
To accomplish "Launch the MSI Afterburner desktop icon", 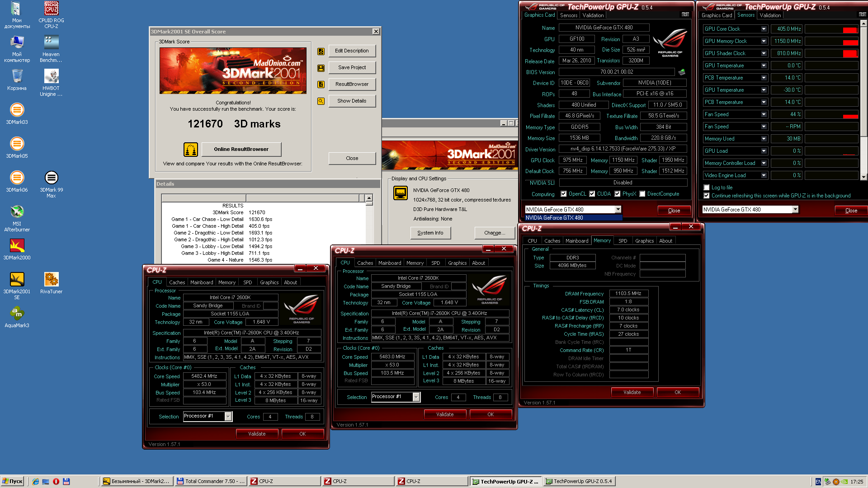I will point(17,218).
